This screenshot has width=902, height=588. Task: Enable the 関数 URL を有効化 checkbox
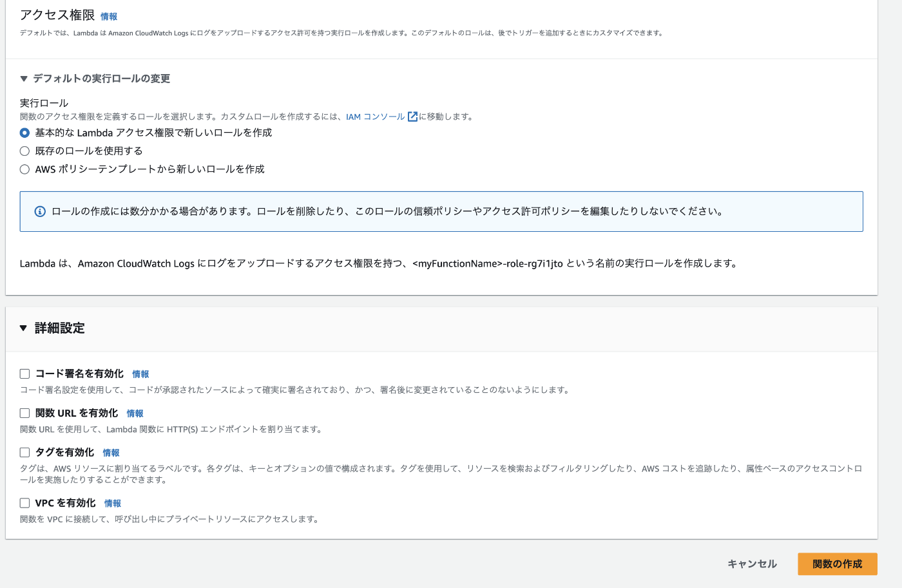pyautogui.click(x=24, y=413)
